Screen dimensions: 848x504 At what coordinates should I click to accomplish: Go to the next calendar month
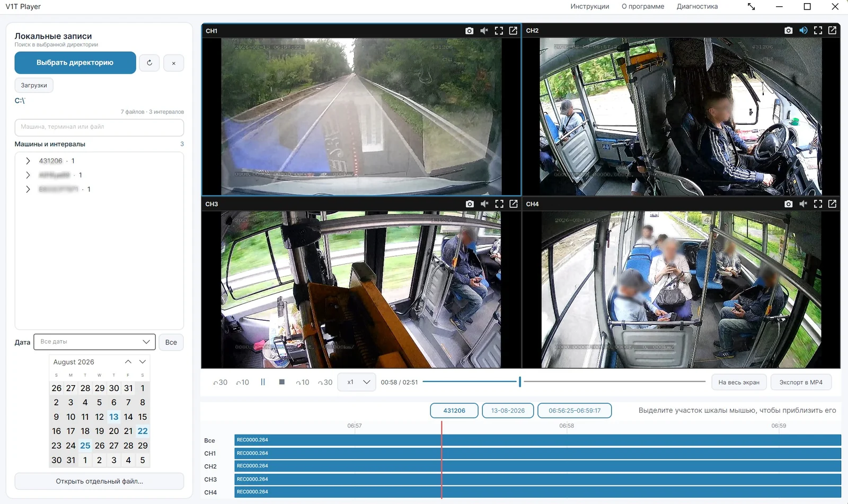142,362
